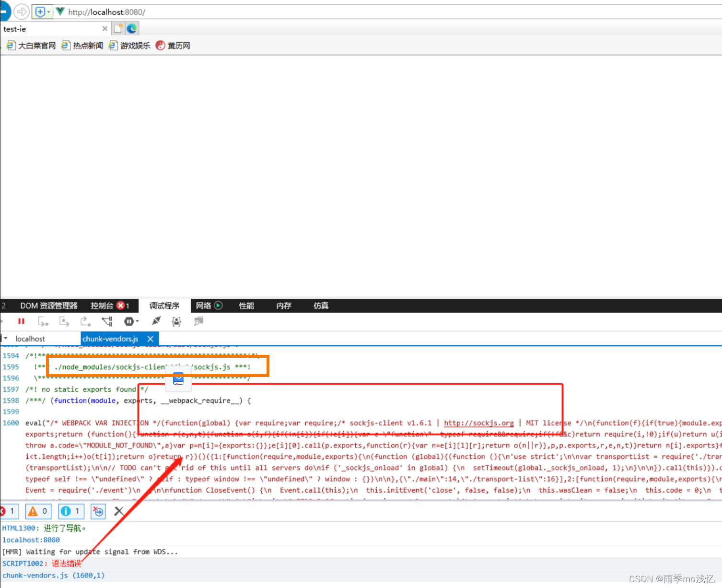Open the 控制台 panel

pos(102,306)
